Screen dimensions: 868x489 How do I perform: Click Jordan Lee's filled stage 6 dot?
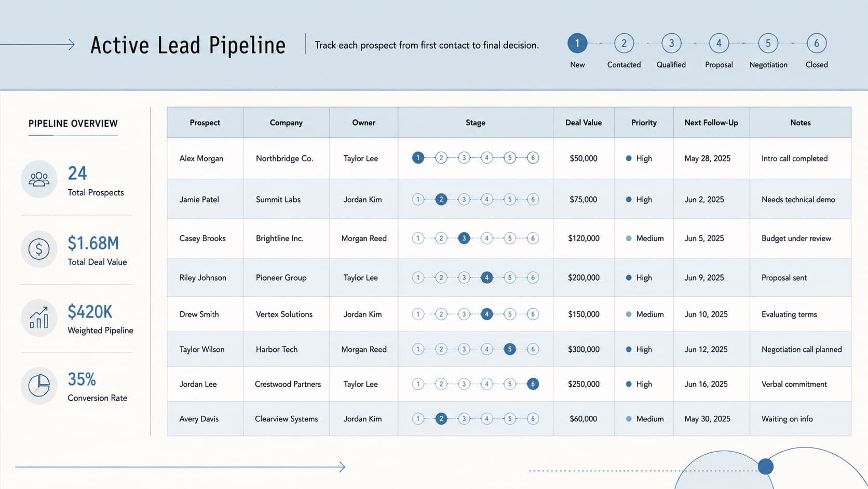(533, 384)
